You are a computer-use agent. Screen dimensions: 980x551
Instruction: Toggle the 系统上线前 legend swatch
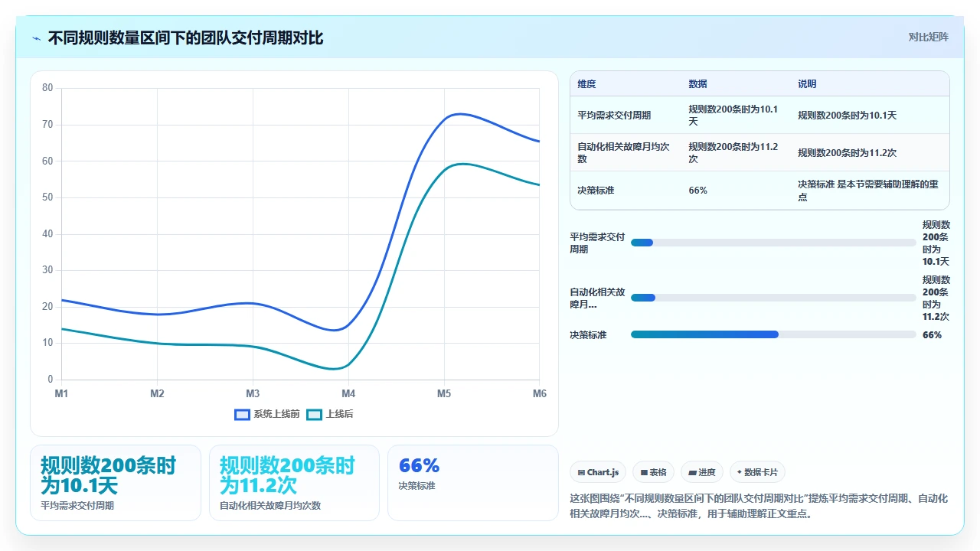tap(242, 414)
